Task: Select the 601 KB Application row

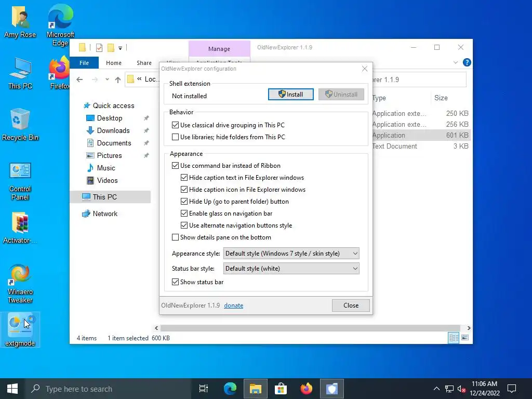Action: 421,135
